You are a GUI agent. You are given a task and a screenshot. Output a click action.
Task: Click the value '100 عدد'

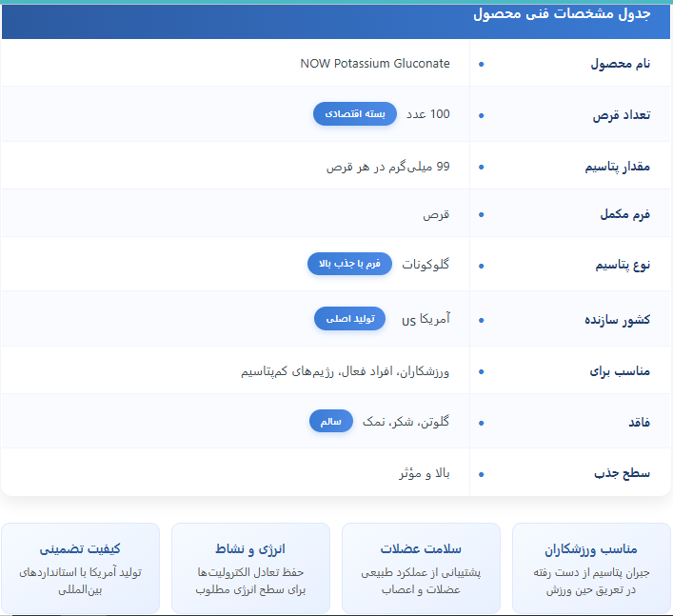428,114
